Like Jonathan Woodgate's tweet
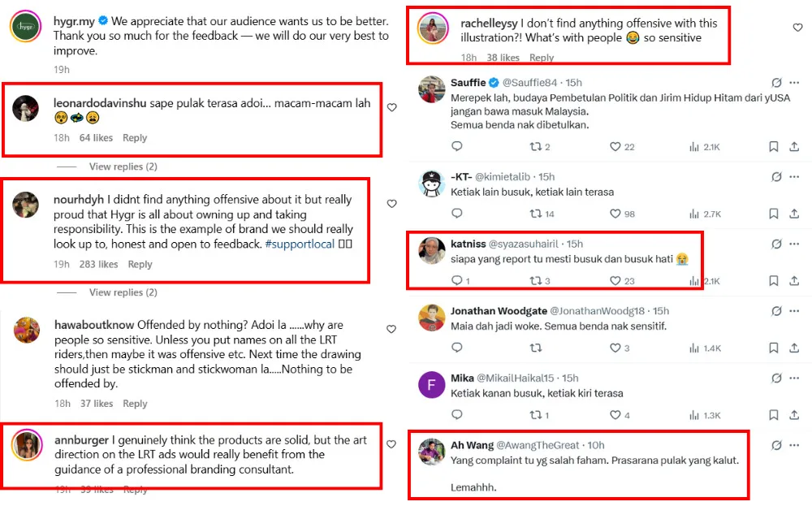The width and height of the screenshot is (812, 506). [x=616, y=348]
